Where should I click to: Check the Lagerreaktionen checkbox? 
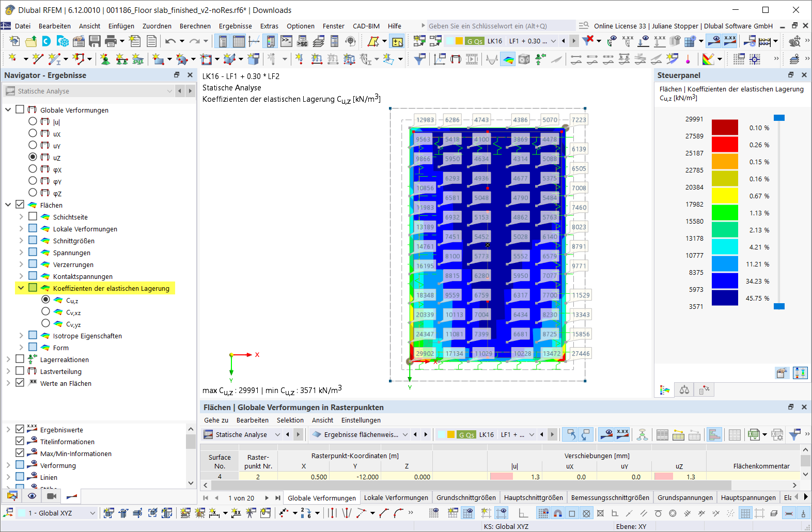pos(20,359)
